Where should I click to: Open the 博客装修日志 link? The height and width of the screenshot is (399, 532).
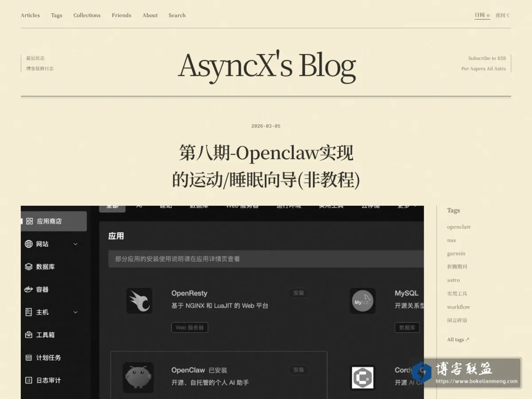[40, 69]
